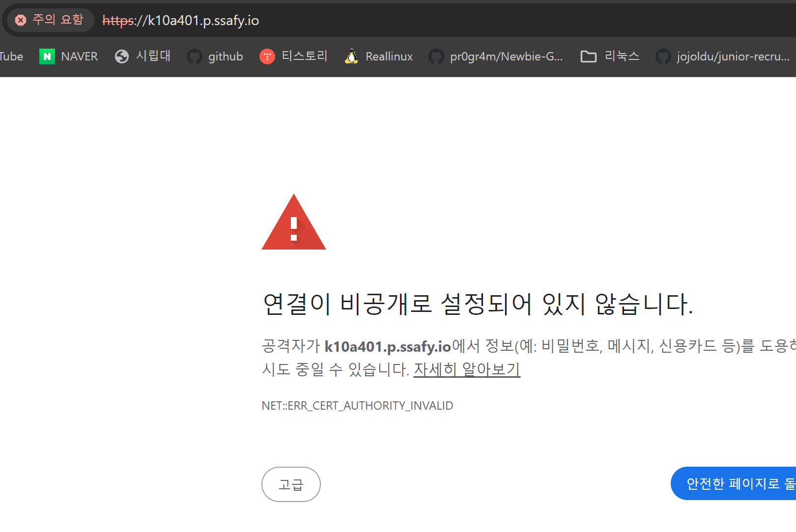Click the Tube bookmark on the left edge
This screenshot has width=796, height=532.
tap(11, 56)
